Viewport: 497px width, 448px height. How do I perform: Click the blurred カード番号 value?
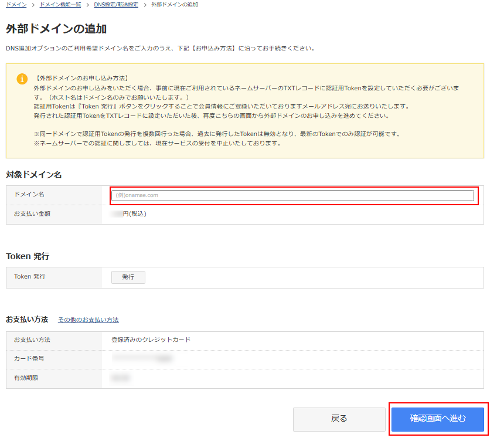point(142,358)
